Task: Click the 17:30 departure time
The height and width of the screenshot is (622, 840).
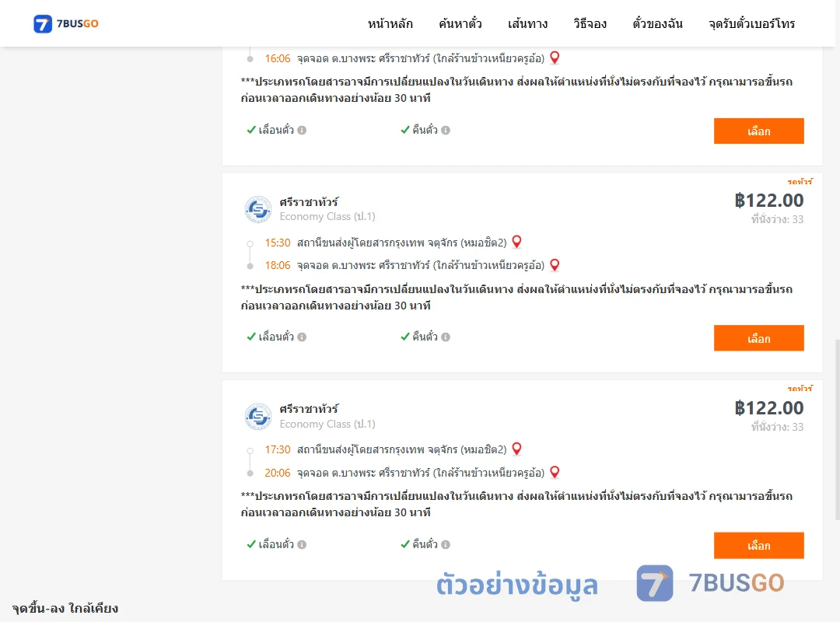Action: click(278, 449)
